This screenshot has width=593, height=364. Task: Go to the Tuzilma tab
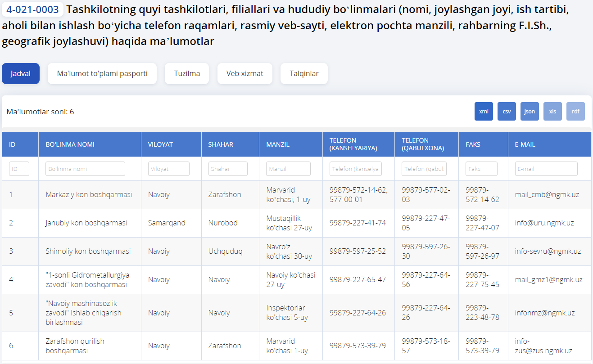click(x=187, y=73)
